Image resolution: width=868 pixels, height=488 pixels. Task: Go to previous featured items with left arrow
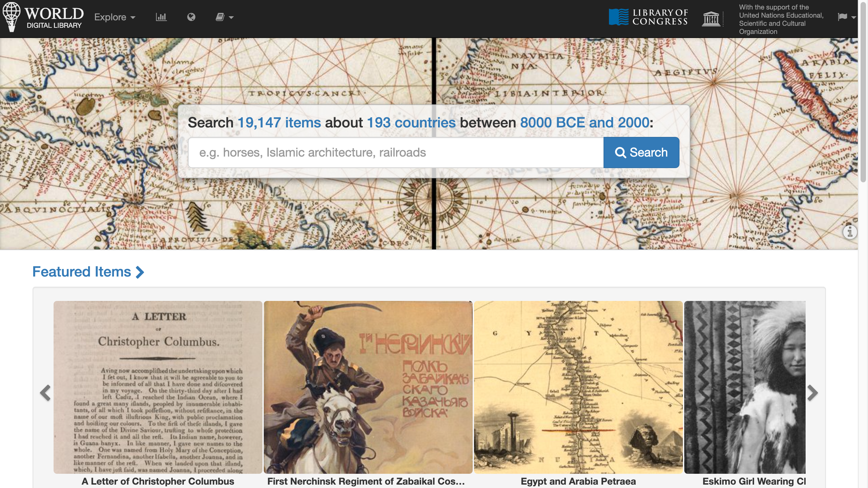point(45,393)
